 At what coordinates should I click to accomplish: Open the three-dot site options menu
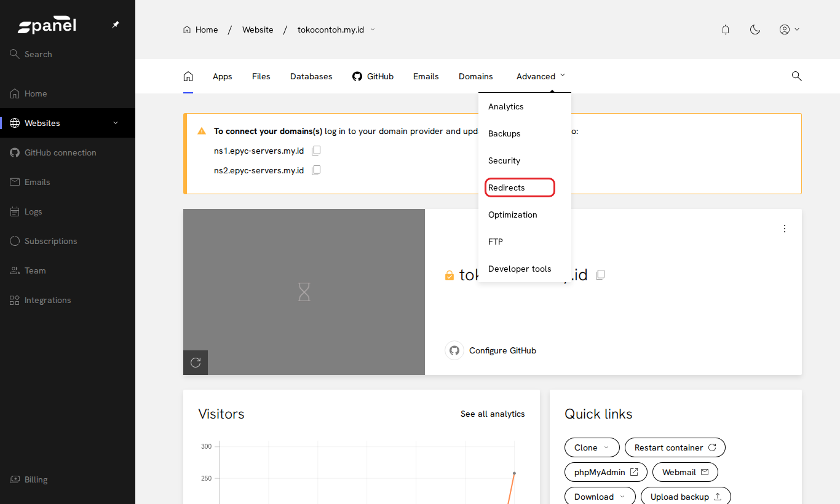pos(785,229)
